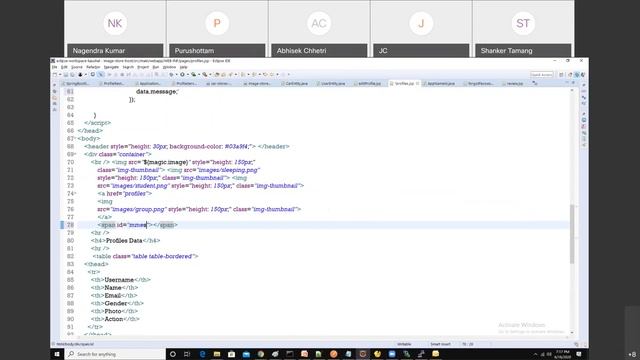Viewport: 640px width, 360px height.
Task: Show the hidden editor tabs list
Action: tap(535, 83)
